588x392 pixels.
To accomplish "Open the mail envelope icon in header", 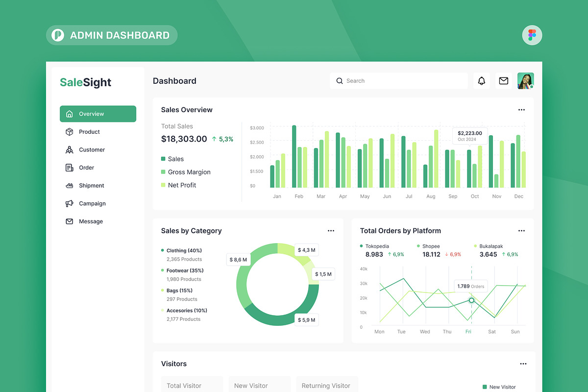I will click(x=503, y=81).
